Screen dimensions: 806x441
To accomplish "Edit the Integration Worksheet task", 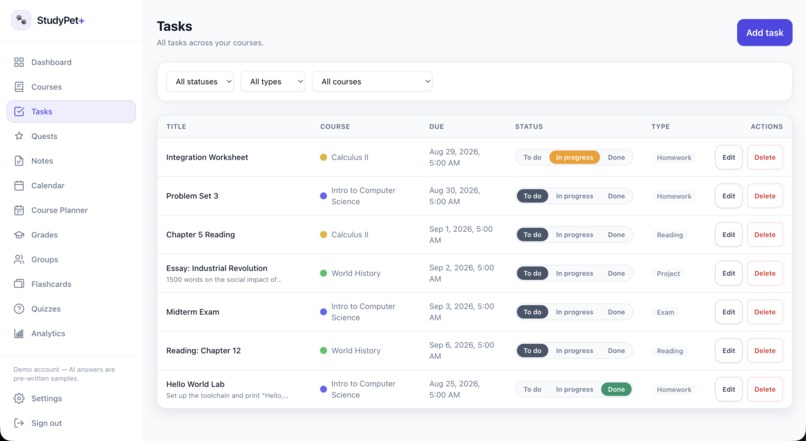I will (728, 157).
